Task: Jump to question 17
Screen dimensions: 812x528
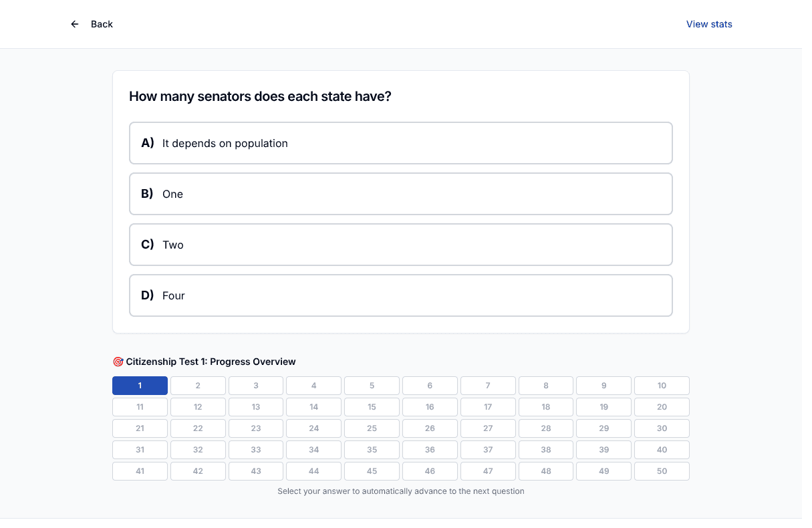Action: tap(488, 407)
